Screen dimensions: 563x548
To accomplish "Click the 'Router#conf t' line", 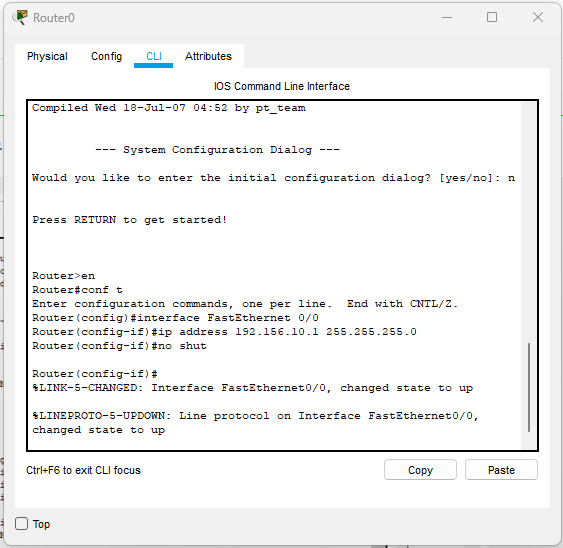I will click(77, 290).
